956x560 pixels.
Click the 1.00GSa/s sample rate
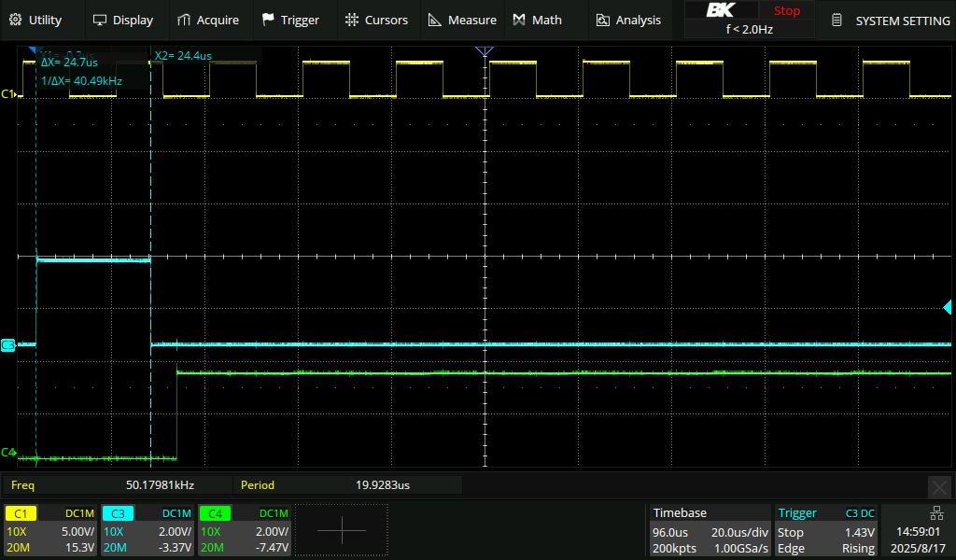click(x=740, y=549)
